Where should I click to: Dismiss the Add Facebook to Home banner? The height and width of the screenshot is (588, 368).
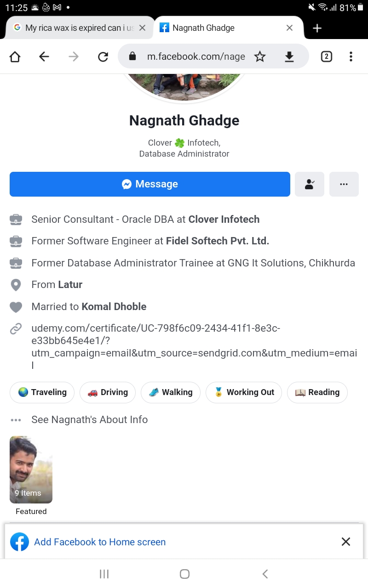tap(346, 542)
